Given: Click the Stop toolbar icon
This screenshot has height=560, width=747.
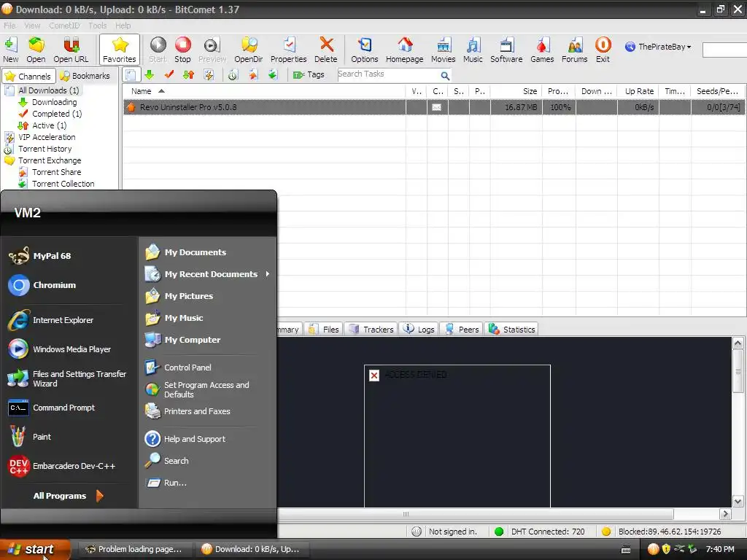Looking at the screenshot, I should point(182,50).
